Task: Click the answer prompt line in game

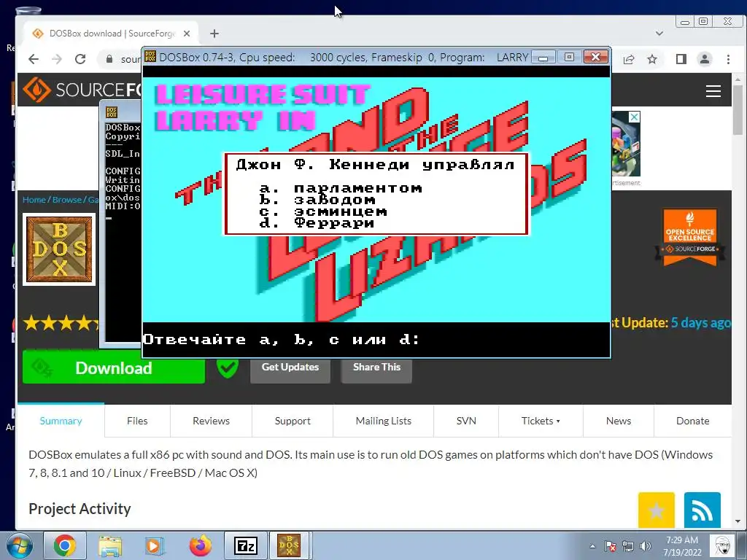Action: pos(281,340)
